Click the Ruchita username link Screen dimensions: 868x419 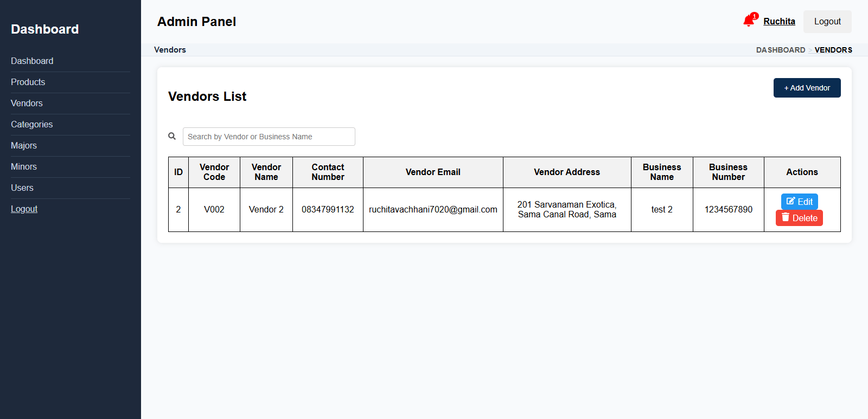point(779,21)
